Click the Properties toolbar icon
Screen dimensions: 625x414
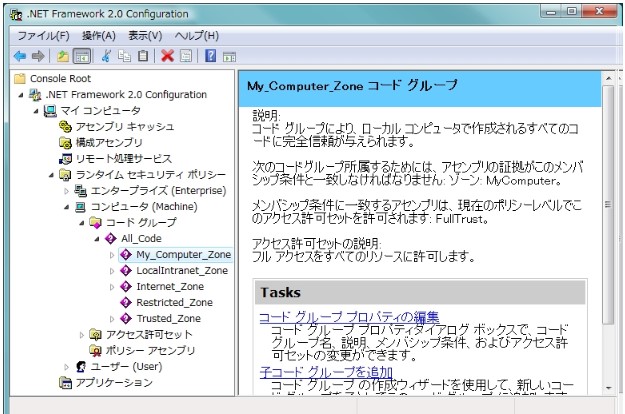(x=186, y=56)
